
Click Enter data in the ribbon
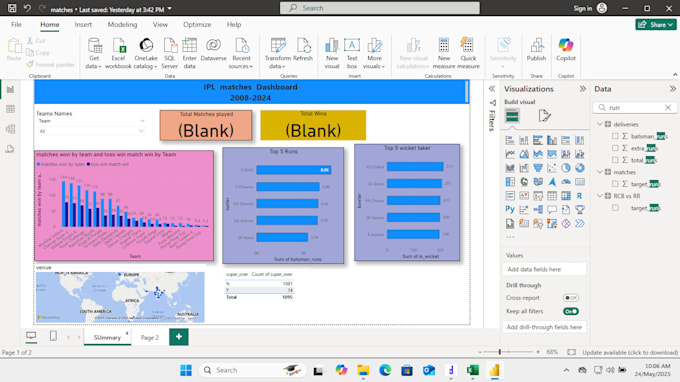tap(190, 53)
